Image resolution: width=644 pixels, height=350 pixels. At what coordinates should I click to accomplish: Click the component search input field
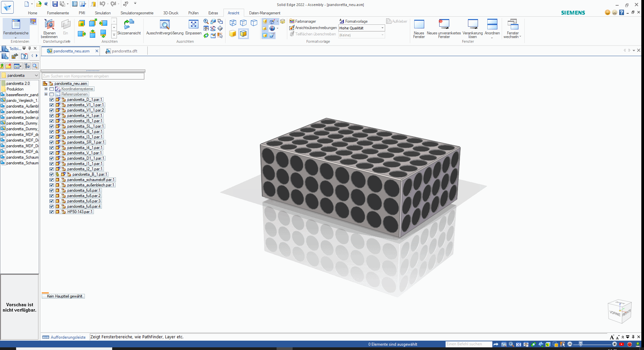pos(93,76)
